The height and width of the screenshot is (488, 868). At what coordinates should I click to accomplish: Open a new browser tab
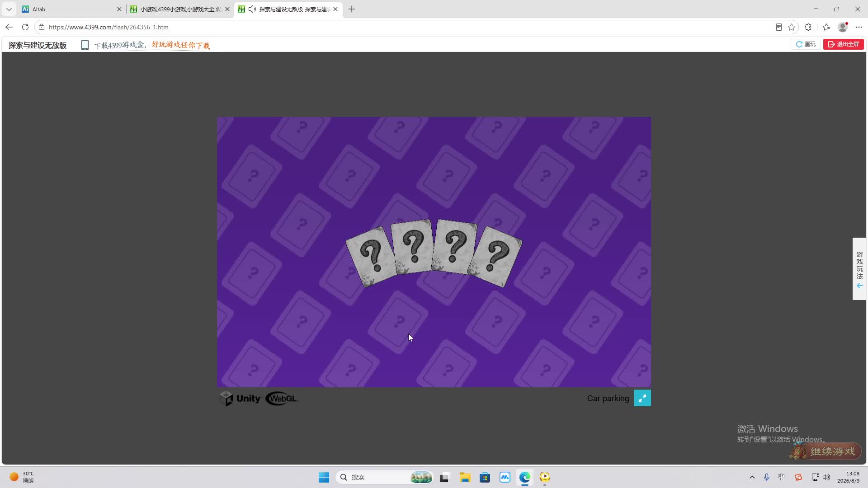(x=352, y=9)
